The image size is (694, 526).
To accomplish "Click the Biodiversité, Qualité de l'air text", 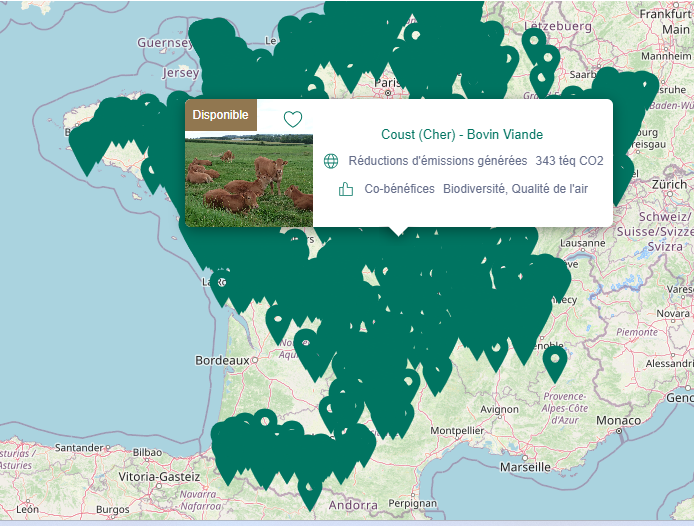I will 515,189.
